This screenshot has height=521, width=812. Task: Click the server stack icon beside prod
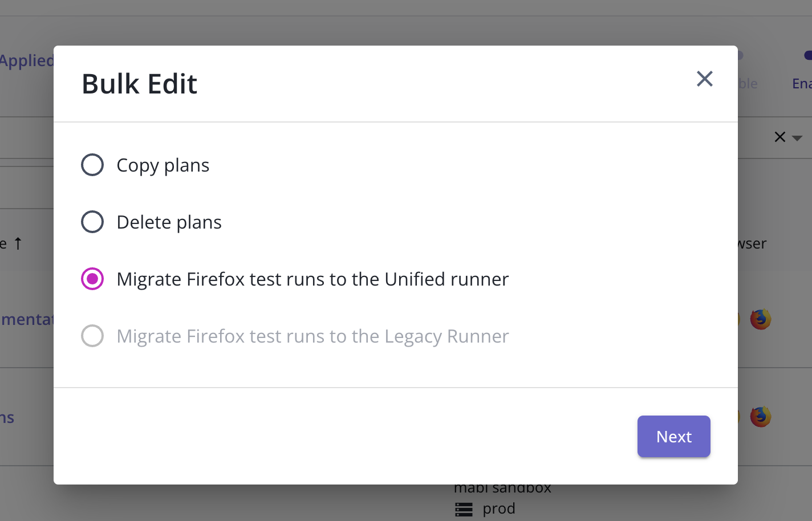464,509
